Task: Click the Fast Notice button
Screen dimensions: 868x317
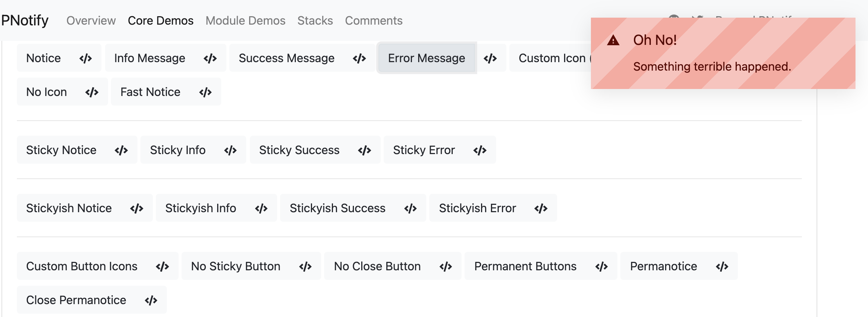Action: (151, 92)
